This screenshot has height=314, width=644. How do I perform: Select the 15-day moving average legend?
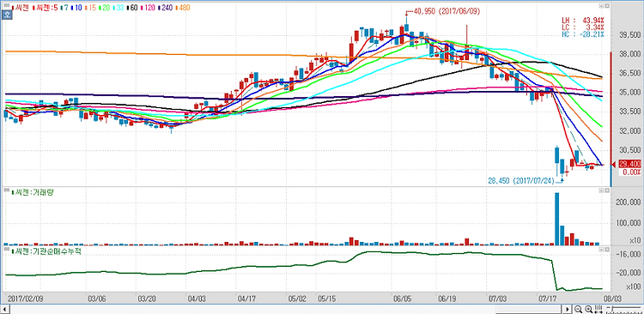89,8
